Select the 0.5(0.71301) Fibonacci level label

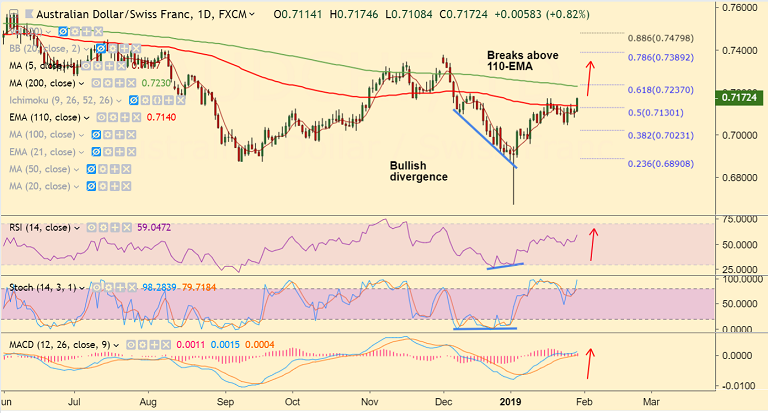point(656,113)
